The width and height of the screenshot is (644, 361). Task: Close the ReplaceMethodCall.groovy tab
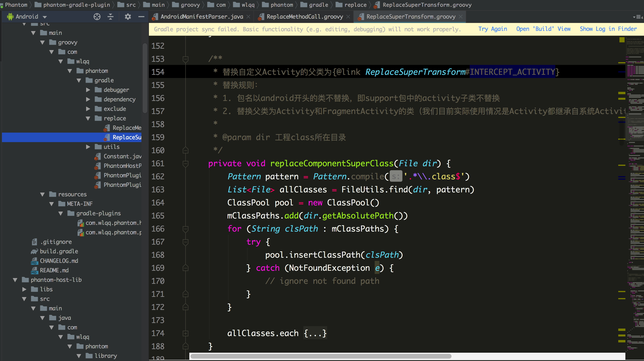[x=348, y=17]
